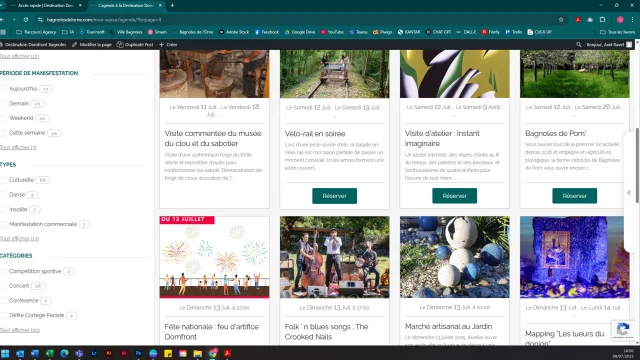Image resolution: width=640 pixels, height=360 pixels.
Task: Open Photoshop from the taskbar
Action: pyautogui.click(x=138, y=353)
